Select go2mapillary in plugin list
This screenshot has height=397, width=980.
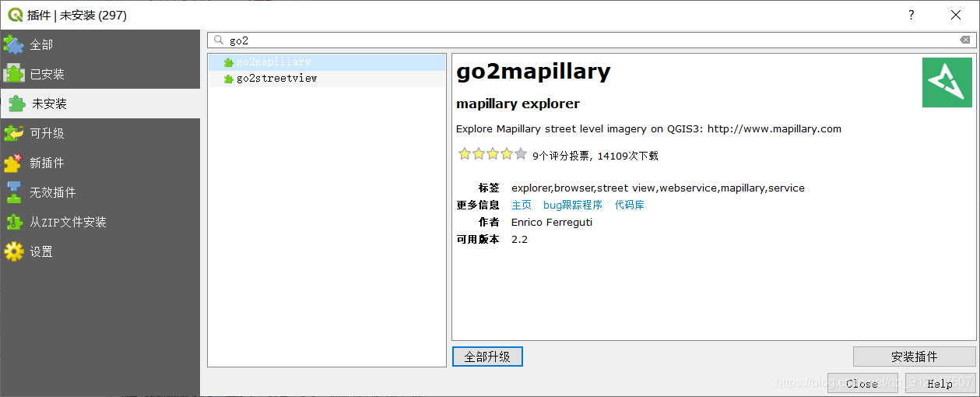point(327,62)
